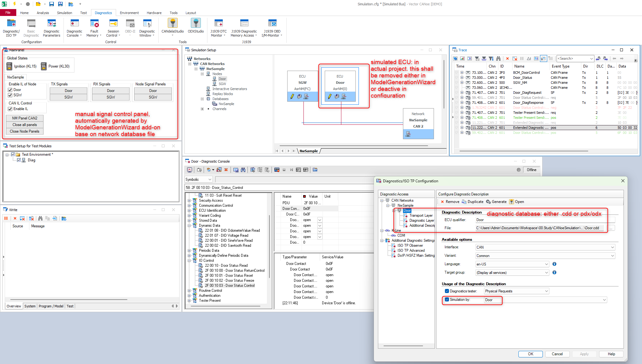Open the Simulation ribbon tab
Image resolution: width=642 pixels, height=364 pixels.
(x=64, y=13)
